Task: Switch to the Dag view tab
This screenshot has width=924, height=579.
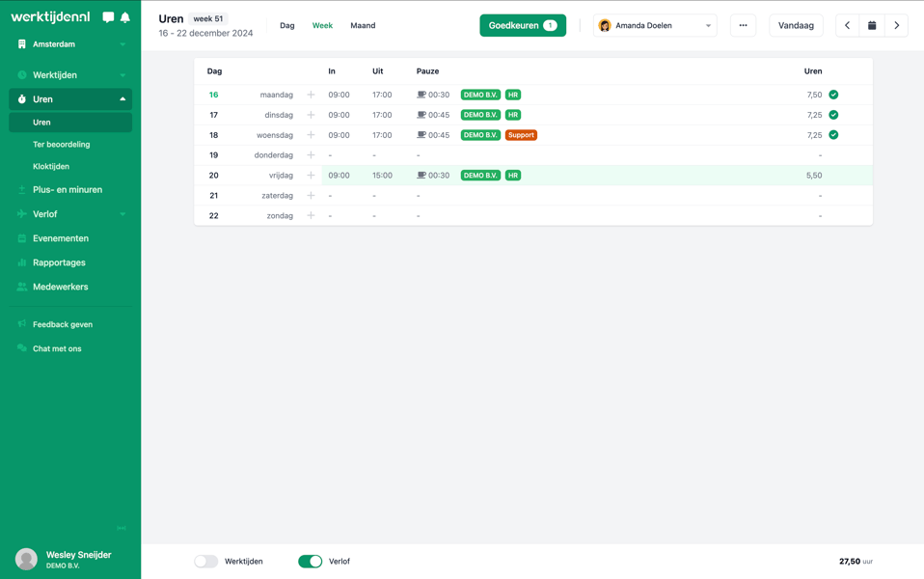Action: tap(287, 26)
